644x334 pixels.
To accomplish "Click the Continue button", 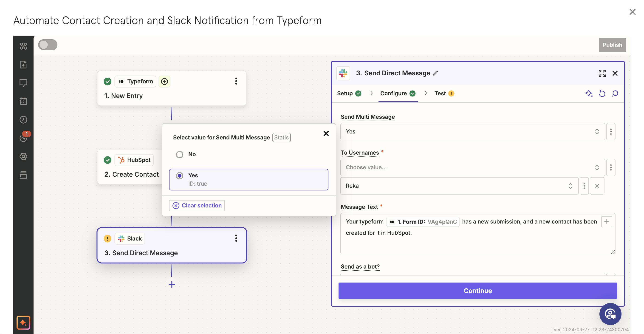I will tap(477, 291).
